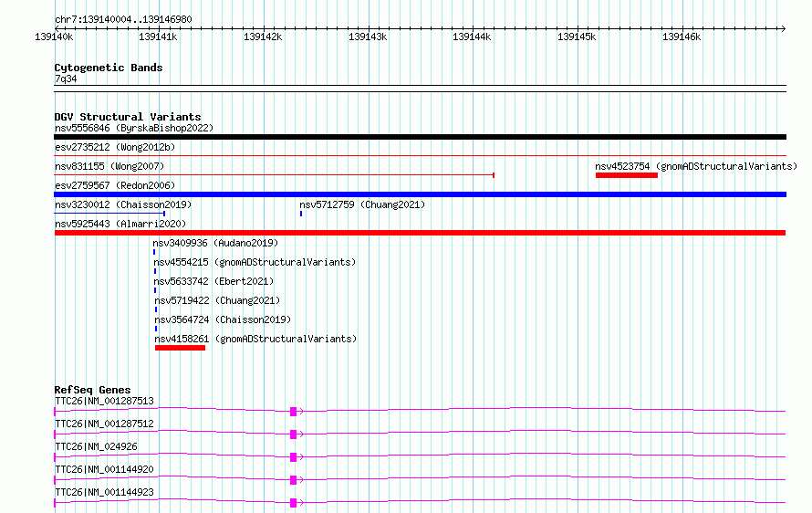Open nsv5925443 (Almarri2020) variant label
This screenshot has height=513, width=812.
[120, 224]
